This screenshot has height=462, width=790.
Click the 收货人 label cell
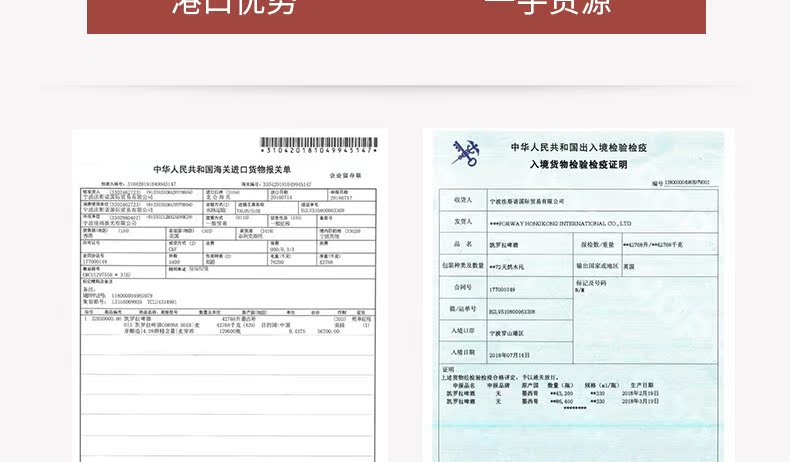point(463,200)
